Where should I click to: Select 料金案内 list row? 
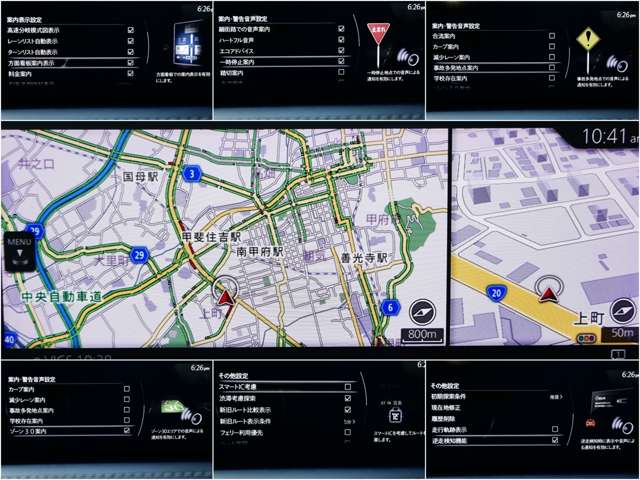tap(70, 74)
